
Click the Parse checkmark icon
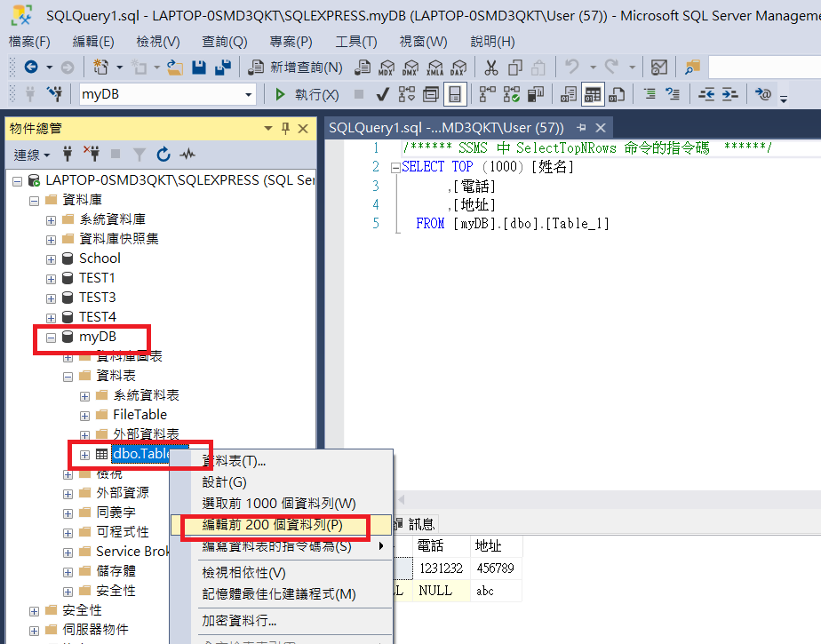click(383, 95)
